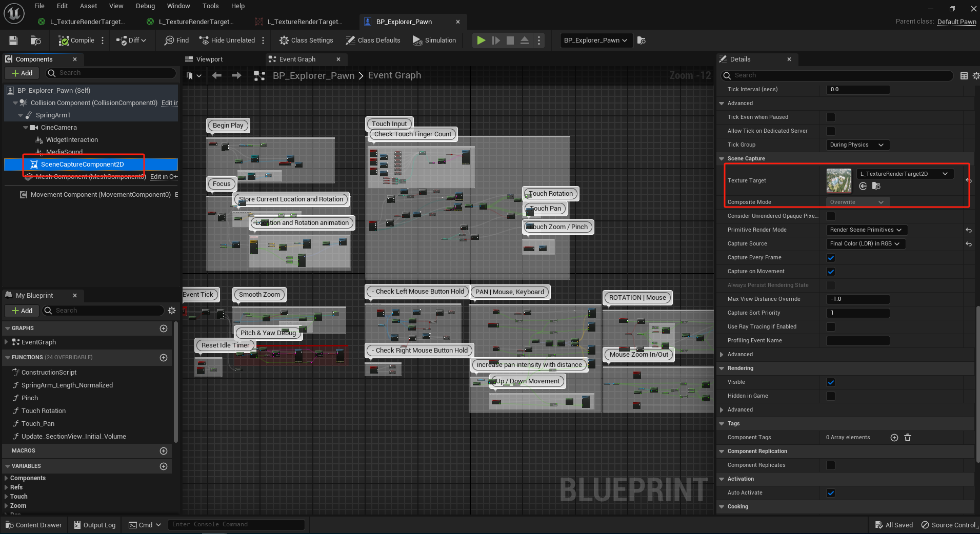Screen dimensions: 980x534
Task: Disable the Capture Every Frame checkbox
Action: (830, 257)
